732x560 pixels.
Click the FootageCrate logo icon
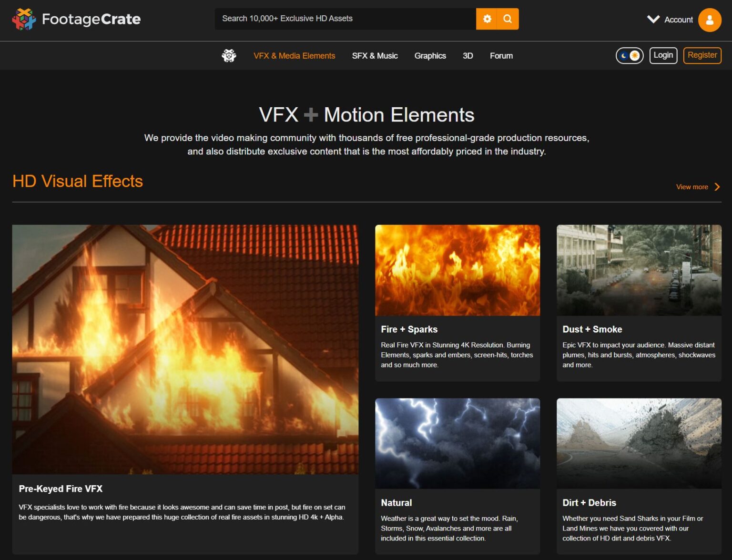(24, 19)
